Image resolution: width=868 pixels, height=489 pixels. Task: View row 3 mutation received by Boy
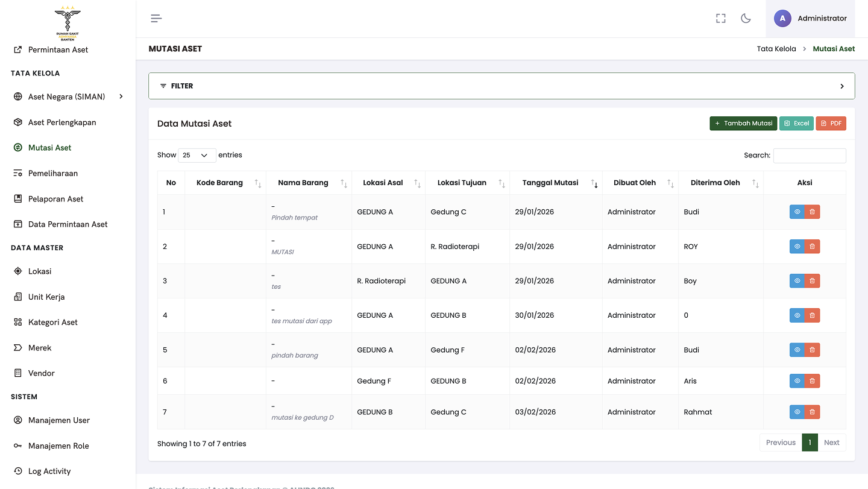point(797,281)
